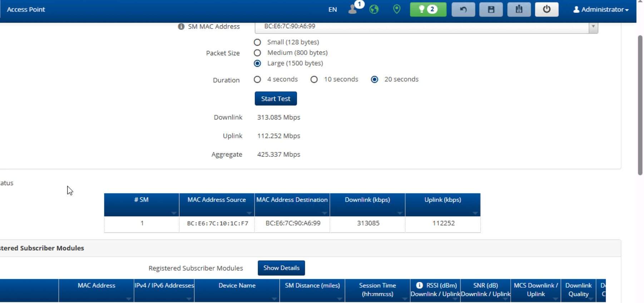Click the green globe internet status icon
The image size is (644, 303).
click(374, 9)
